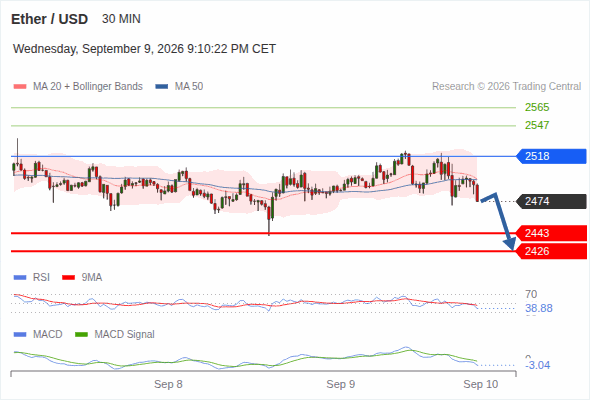Select the 9MA legend label
The image size is (590, 400).
click(x=92, y=278)
